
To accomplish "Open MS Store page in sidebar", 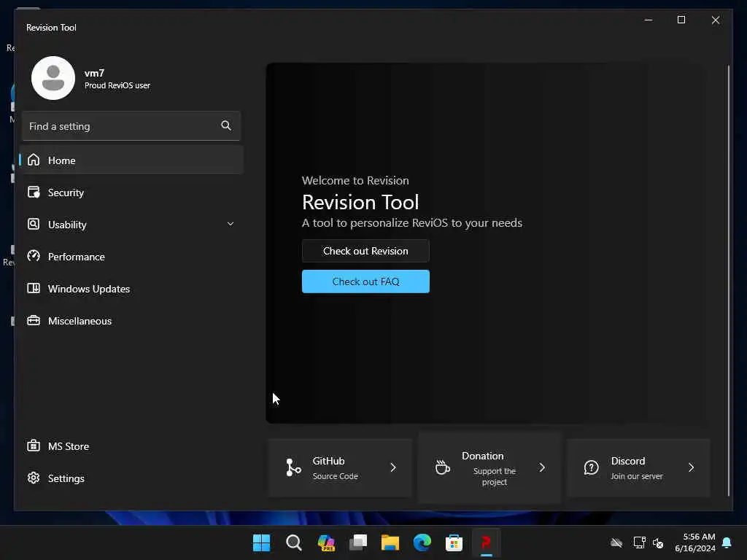I will (132, 446).
